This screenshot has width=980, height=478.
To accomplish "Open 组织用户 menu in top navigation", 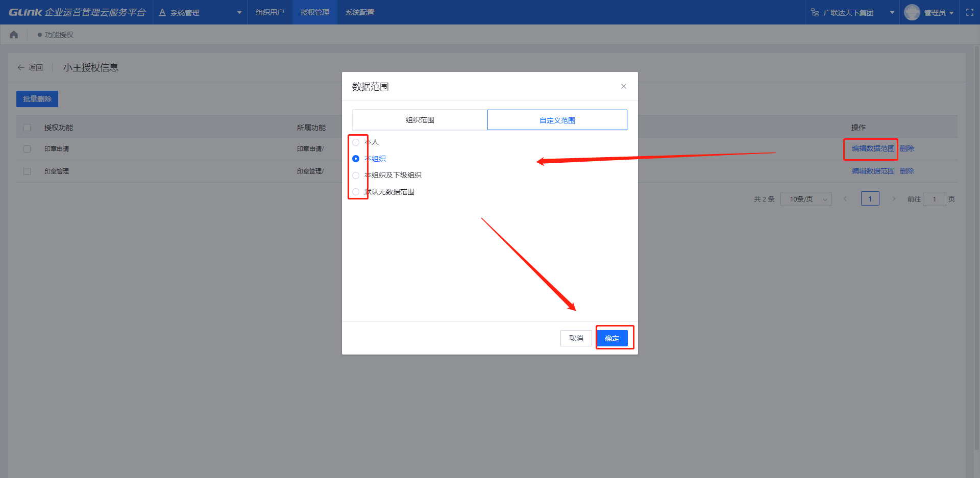I will click(x=269, y=12).
